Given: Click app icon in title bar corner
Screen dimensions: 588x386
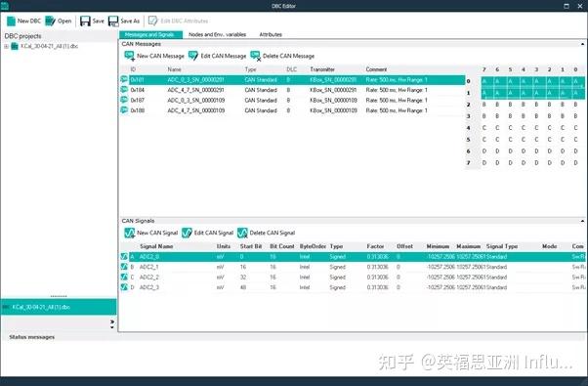Looking at the screenshot, I should (5, 6).
